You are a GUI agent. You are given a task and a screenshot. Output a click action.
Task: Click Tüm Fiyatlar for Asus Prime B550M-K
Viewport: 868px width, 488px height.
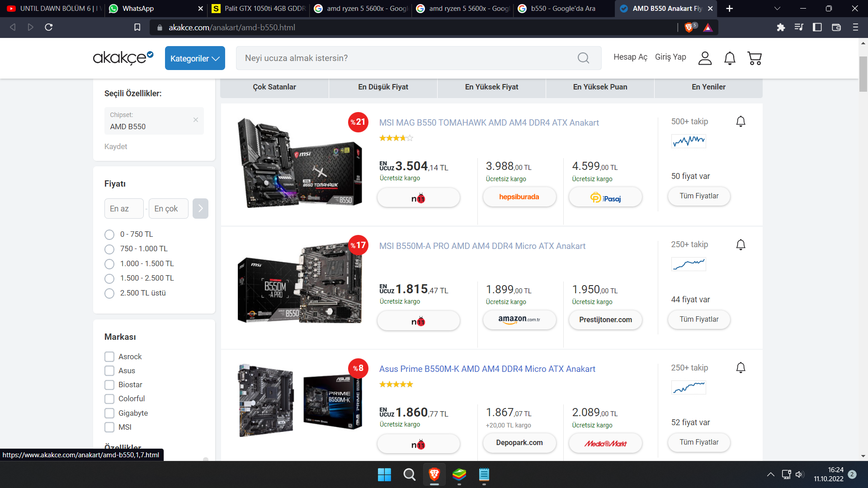(x=699, y=442)
